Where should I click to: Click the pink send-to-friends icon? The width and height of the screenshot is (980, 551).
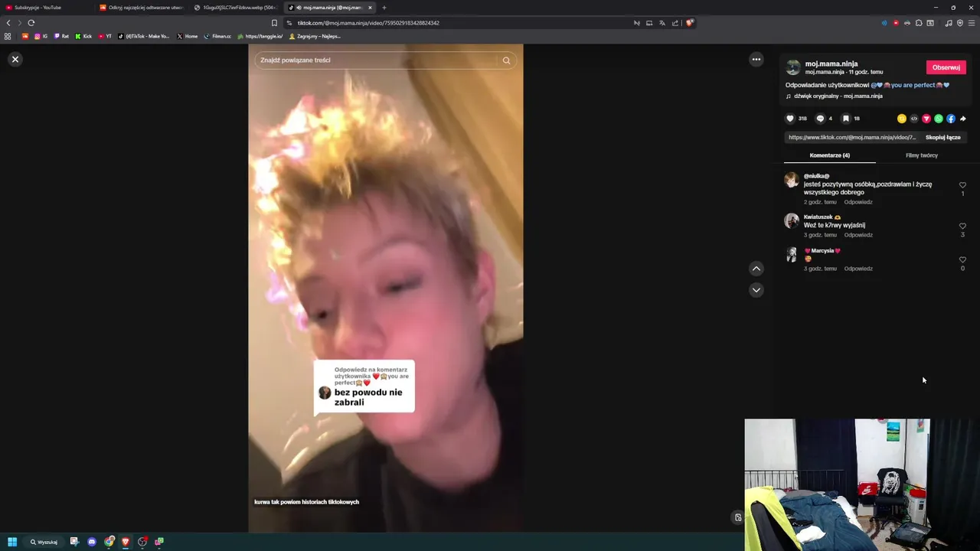tap(926, 119)
